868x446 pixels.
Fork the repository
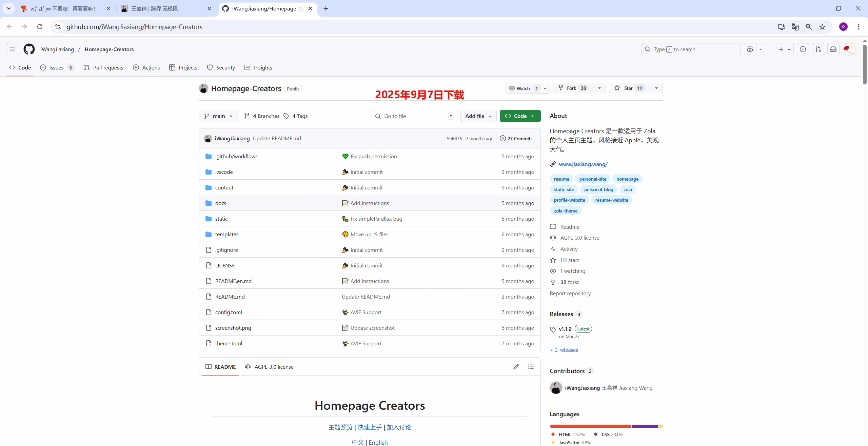click(x=573, y=88)
